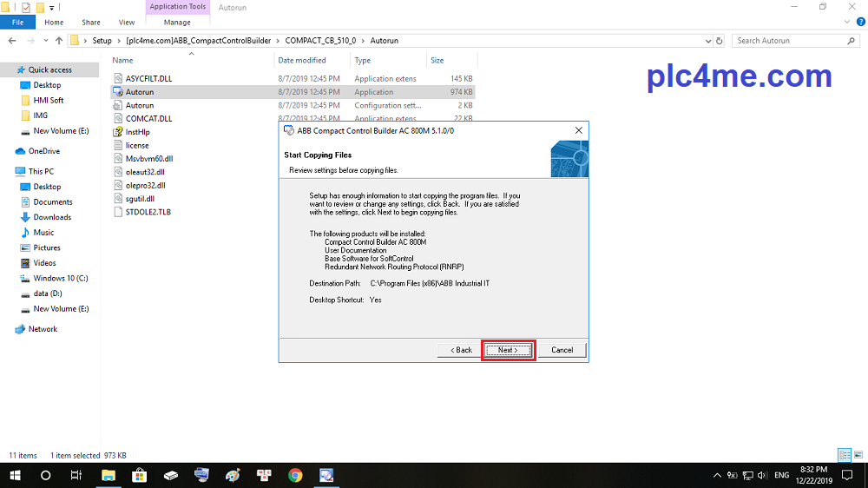Click the Search Autorun input box
Image resolution: width=868 pixels, height=488 pixels.
[788, 41]
